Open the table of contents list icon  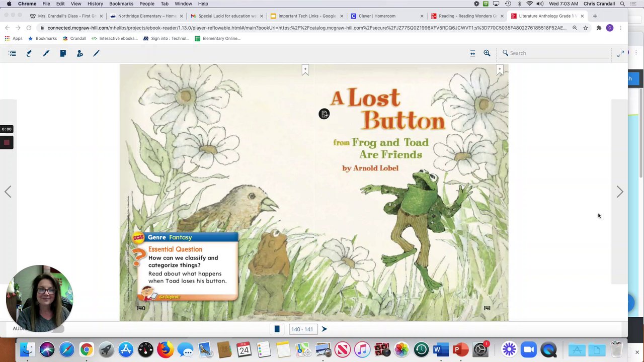click(13, 53)
